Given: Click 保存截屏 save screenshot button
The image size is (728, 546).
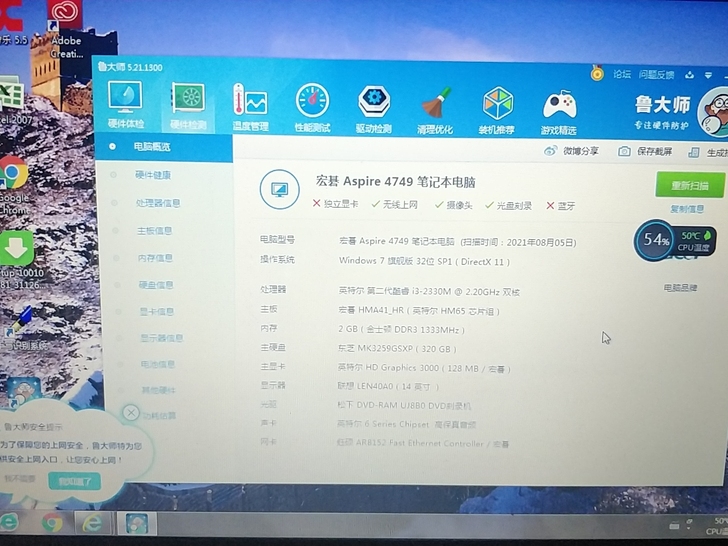Looking at the screenshot, I should point(645,151).
